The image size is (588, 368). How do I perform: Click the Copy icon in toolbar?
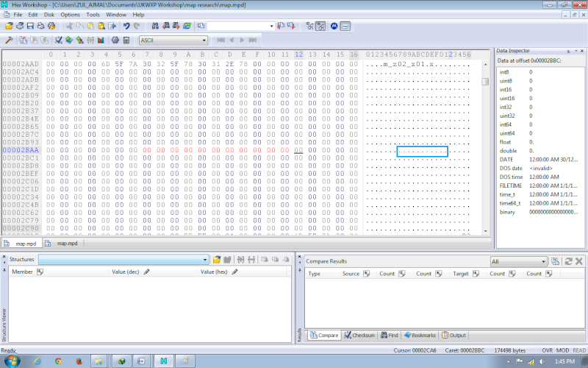click(80, 26)
